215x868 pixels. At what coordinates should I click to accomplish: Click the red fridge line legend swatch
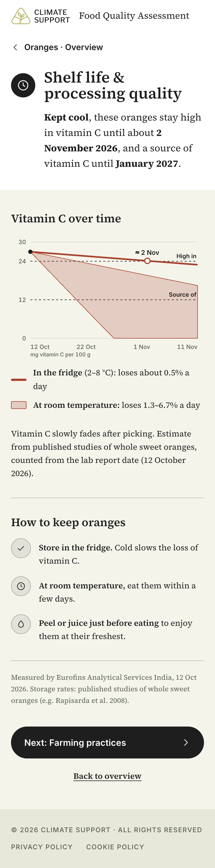[x=19, y=380]
